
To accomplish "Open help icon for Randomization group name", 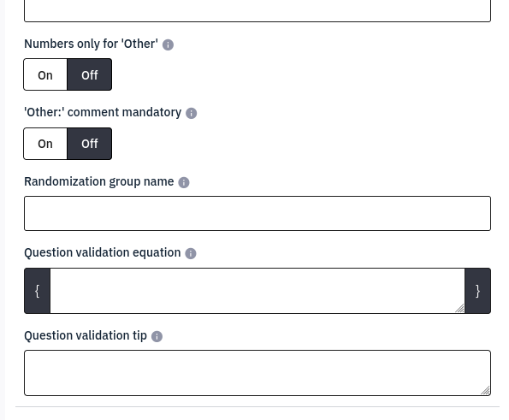I will click(184, 182).
